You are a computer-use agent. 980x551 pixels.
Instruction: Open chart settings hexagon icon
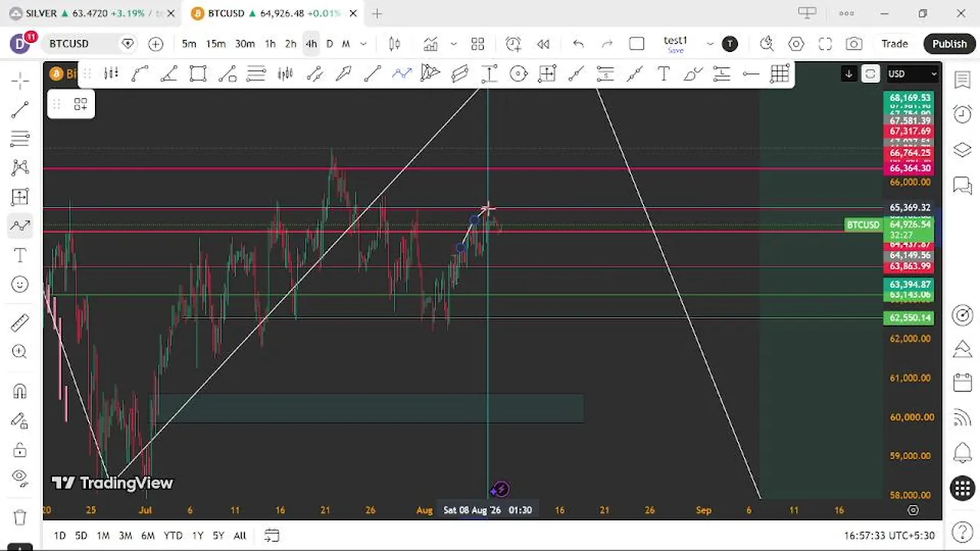click(796, 44)
